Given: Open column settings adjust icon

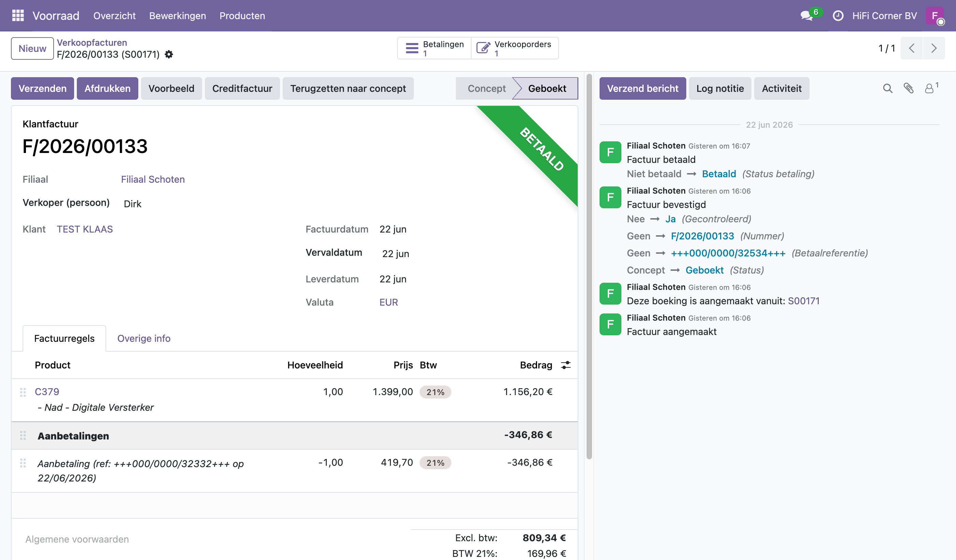Looking at the screenshot, I should pyautogui.click(x=566, y=365).
